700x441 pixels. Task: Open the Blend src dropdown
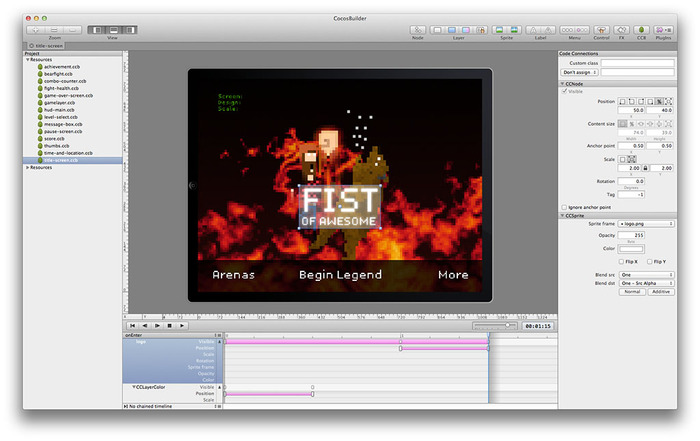(646, 275)
